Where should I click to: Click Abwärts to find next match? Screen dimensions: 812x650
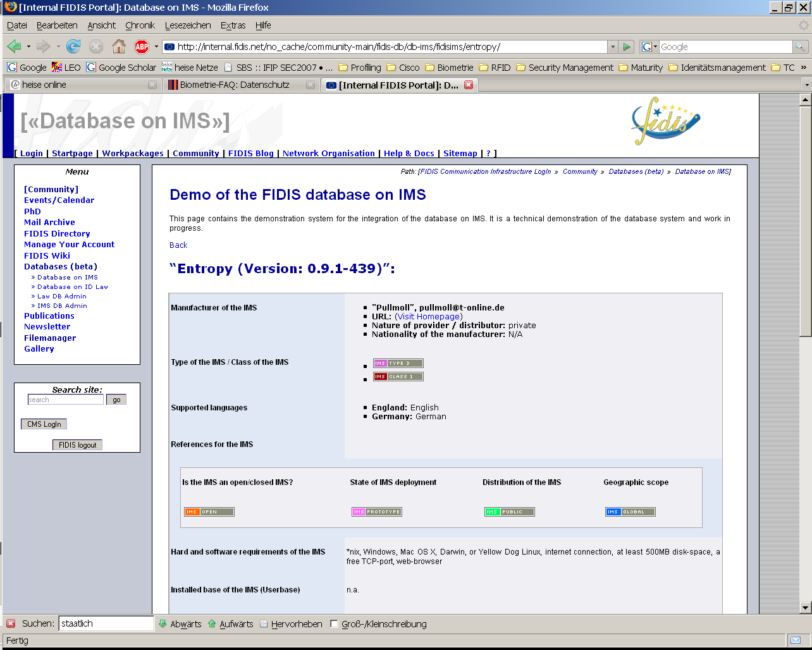pyautogui.click(x=180, y=624)
